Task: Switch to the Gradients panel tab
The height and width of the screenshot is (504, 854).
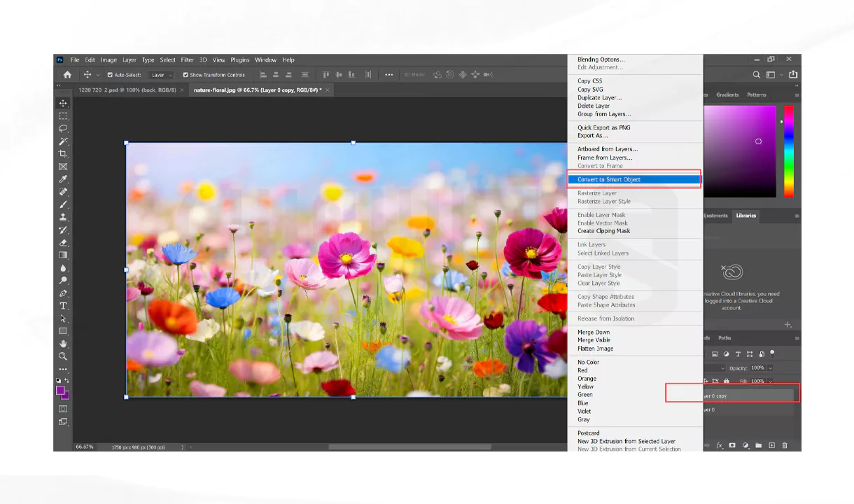Action: [727, 95]
